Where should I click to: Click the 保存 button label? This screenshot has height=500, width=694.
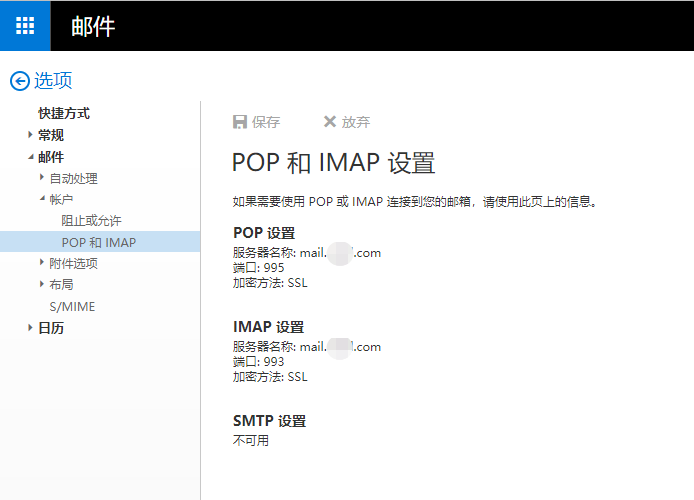tap(266, 122)
